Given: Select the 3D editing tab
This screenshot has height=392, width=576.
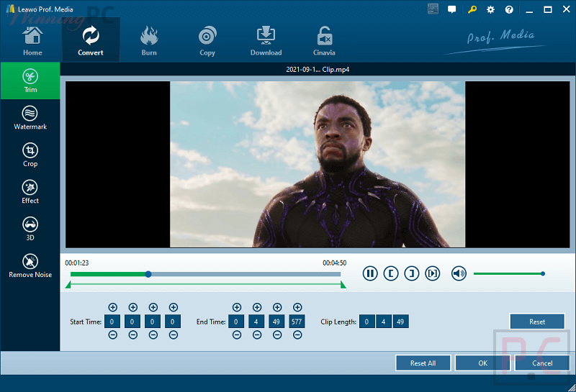Looking at the screenshot, I should (30, 229).
